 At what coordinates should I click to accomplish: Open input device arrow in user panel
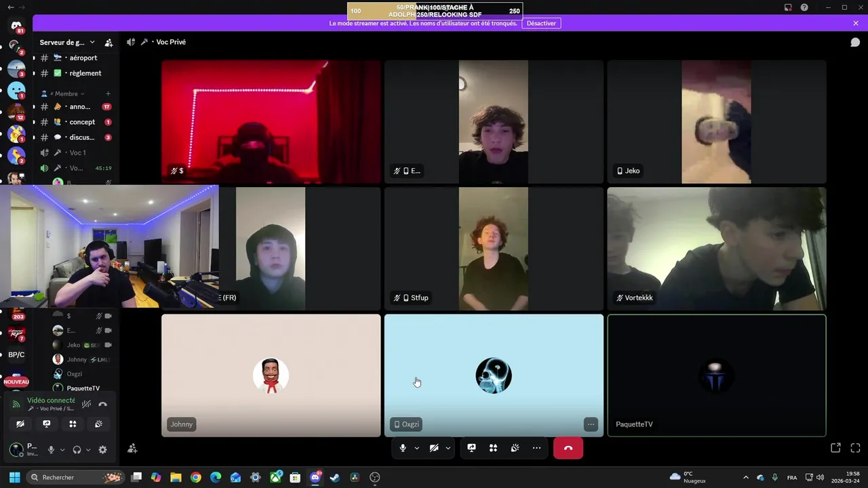(62, 449)
